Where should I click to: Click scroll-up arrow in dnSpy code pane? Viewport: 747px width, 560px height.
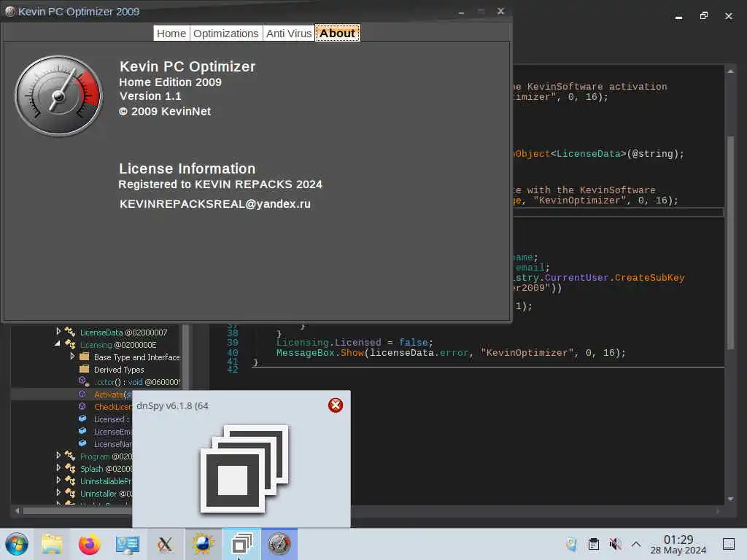coord(730,71)
